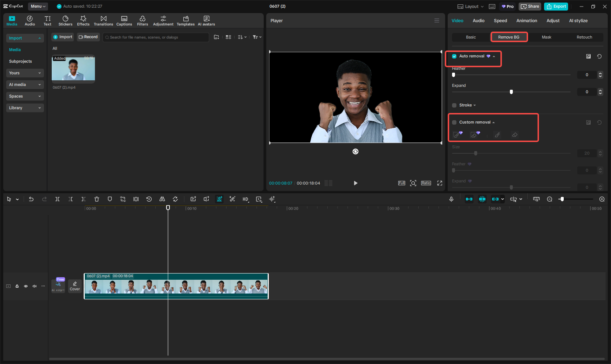Open the Stickers panel
The height and width of the screenshot is (364, 611).
click(x=65, y=21)
